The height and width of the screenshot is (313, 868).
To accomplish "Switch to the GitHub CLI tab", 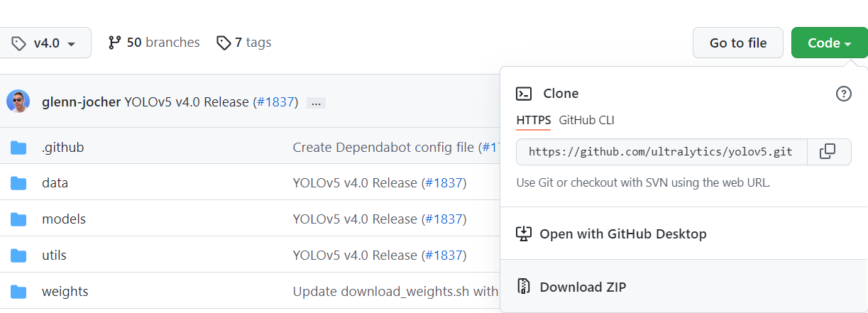I will 586,120.
